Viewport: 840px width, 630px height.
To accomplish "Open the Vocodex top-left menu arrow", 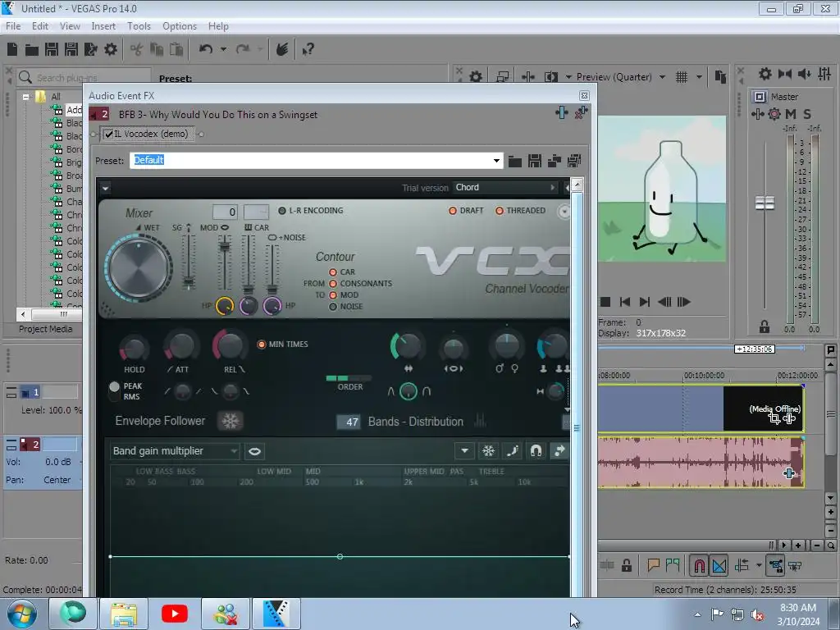I will [x=105, y=188].
